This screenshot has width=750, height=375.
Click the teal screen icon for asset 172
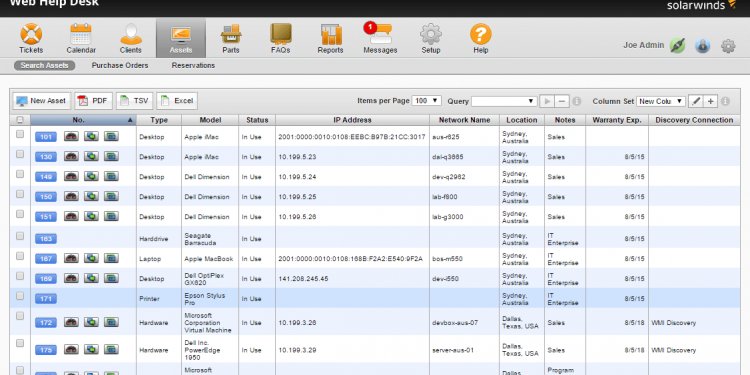tap(111, 322)
